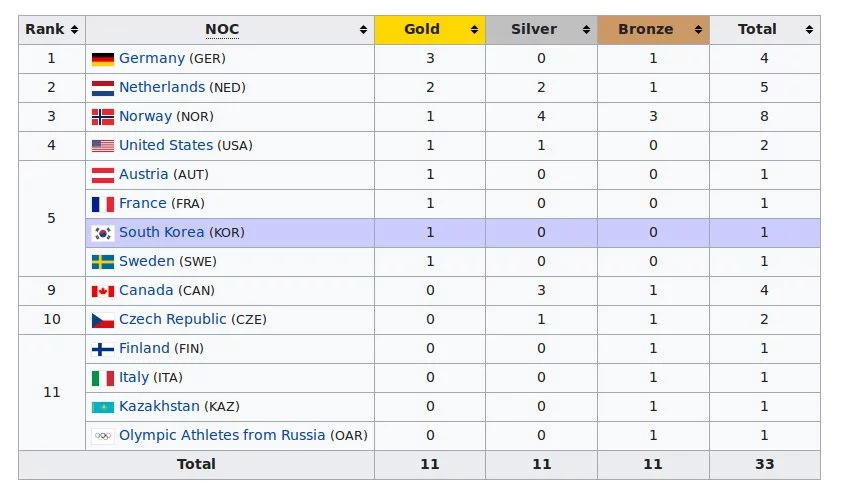Click the Olympic rings flag icon

pos(102,436)
